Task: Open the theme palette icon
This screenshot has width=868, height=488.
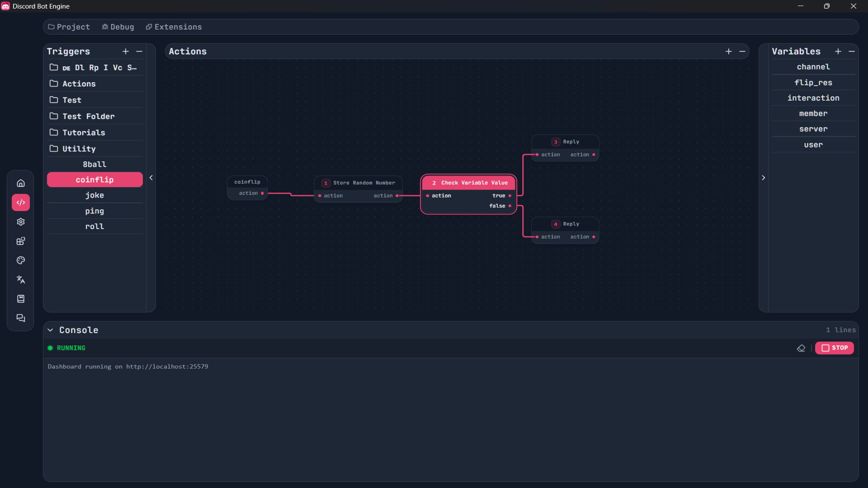Action: [20, 260]
